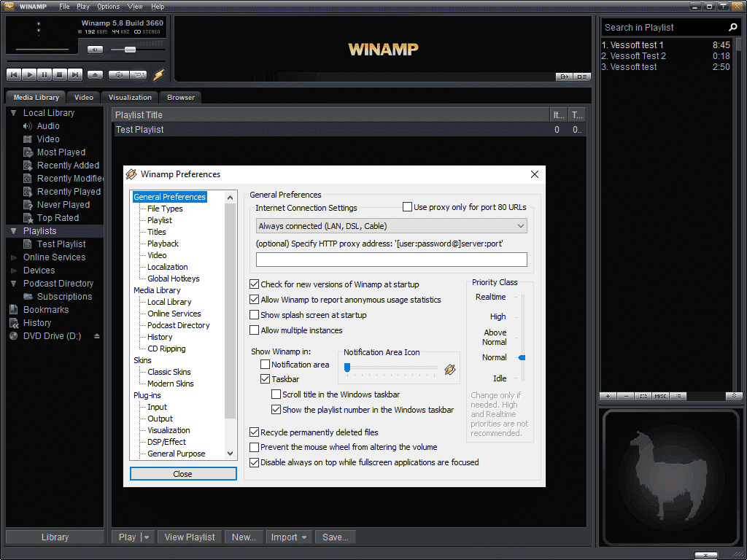Click the orange lightning bolt Winamp icon
747x560 pixels.
point(158,74)
